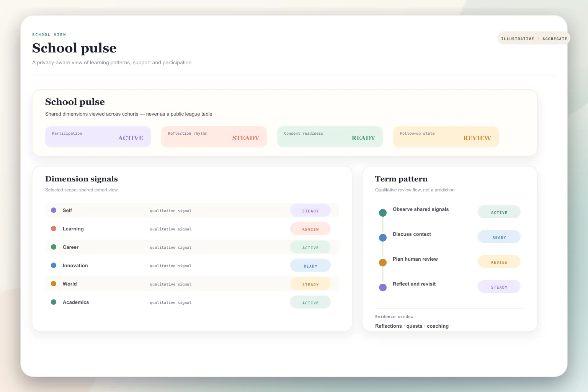This screenshot has width=588, height=392.
Task: Click qualitative signal text in World row
Action: coord(171,284)
